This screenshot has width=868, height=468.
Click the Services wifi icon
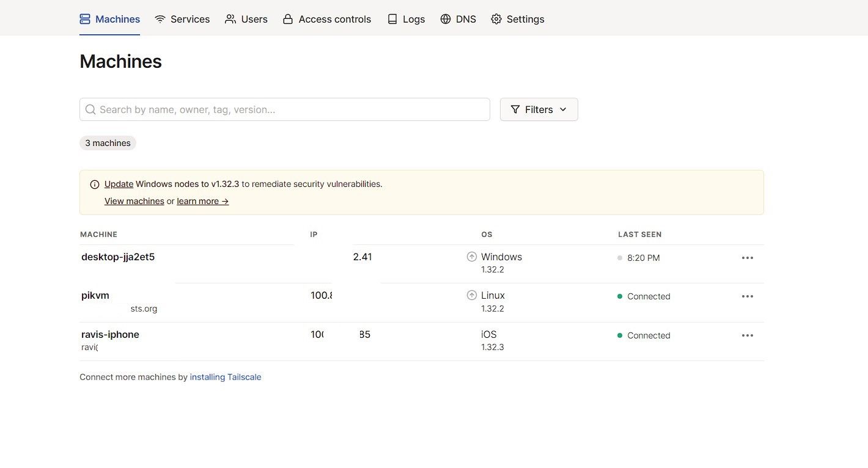pos(160,19)
